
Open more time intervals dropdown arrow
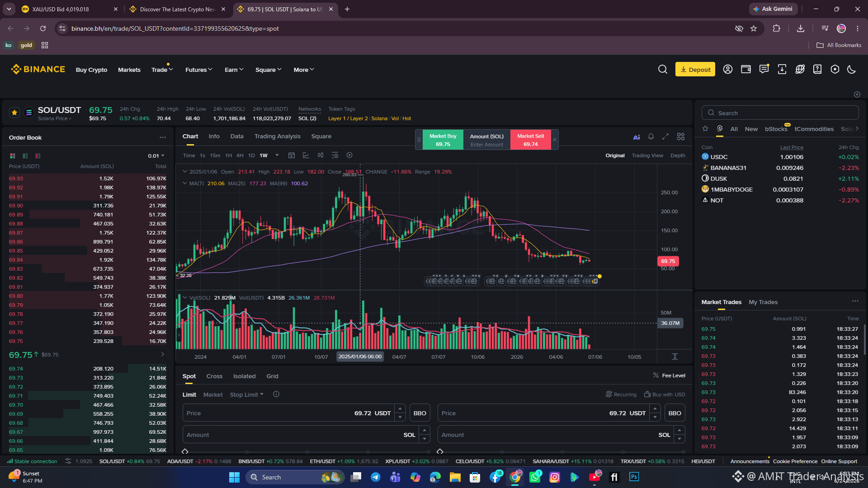[x=277, y=155]
